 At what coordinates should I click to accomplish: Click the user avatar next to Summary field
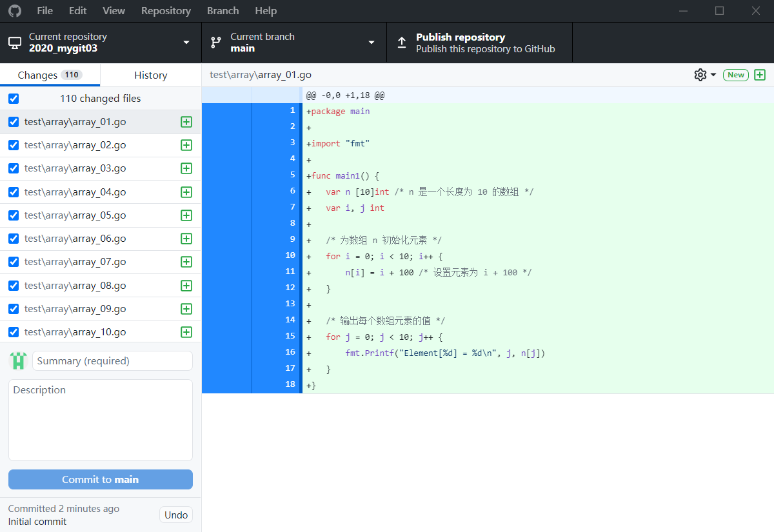pos(18,360)
